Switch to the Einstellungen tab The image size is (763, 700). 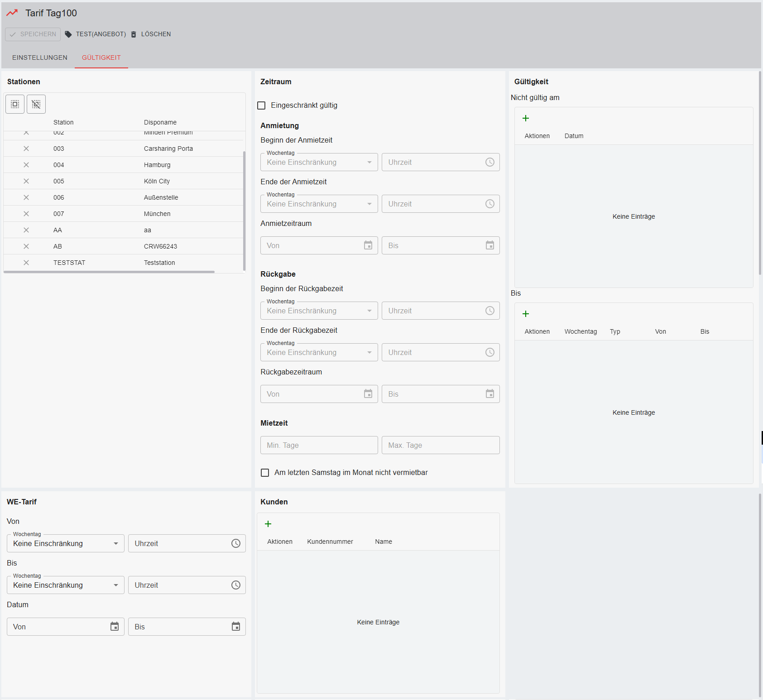coord(40,58)
